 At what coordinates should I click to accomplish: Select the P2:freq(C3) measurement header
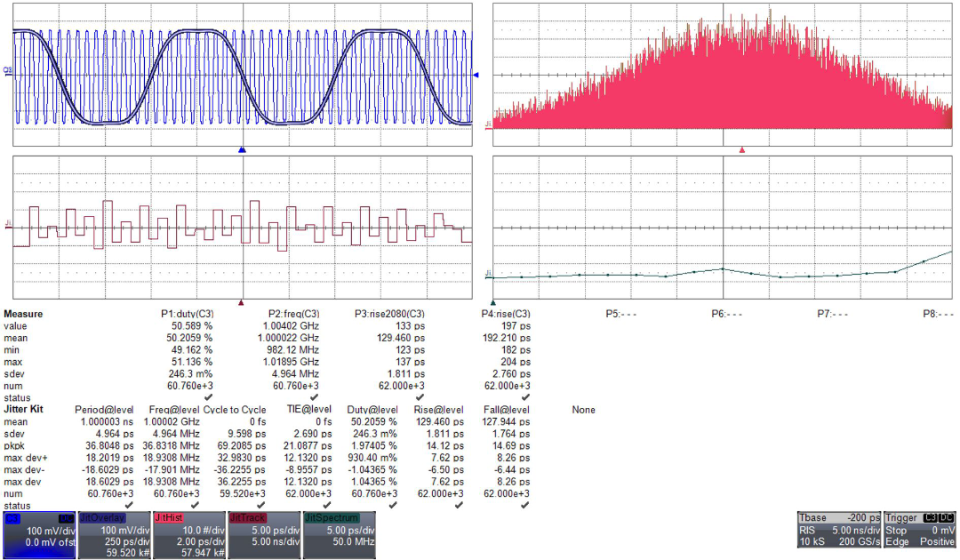294,314
